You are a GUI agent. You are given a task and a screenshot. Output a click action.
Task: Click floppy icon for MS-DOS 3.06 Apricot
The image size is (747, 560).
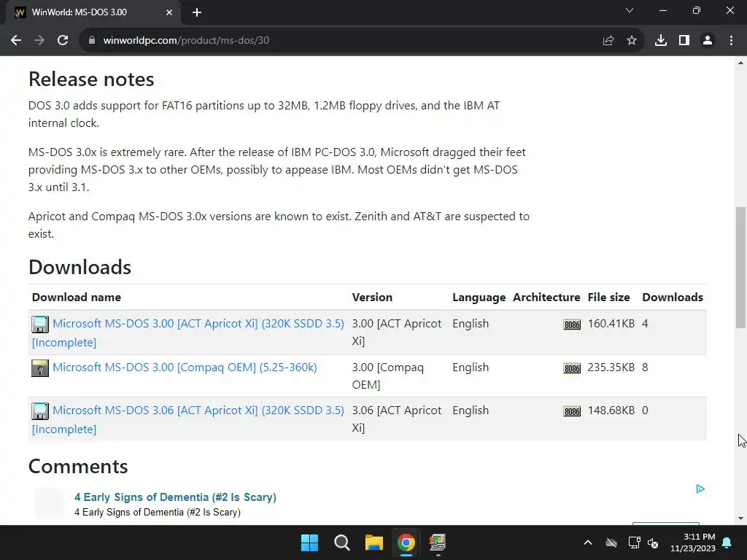40,411
